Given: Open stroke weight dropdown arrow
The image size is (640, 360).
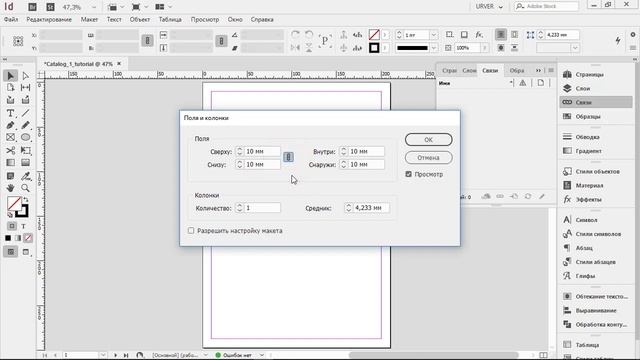Looking at the screenshot, I should tap(433, 35).
